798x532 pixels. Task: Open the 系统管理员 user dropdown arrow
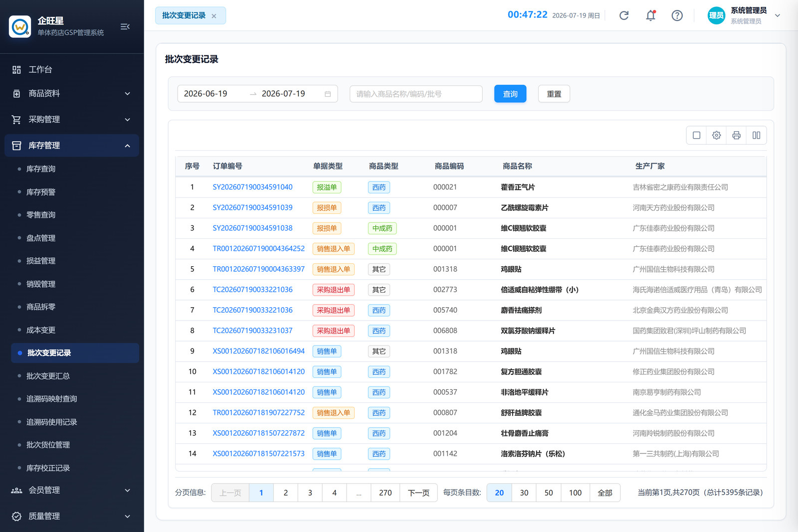click(x=777, y=15)
